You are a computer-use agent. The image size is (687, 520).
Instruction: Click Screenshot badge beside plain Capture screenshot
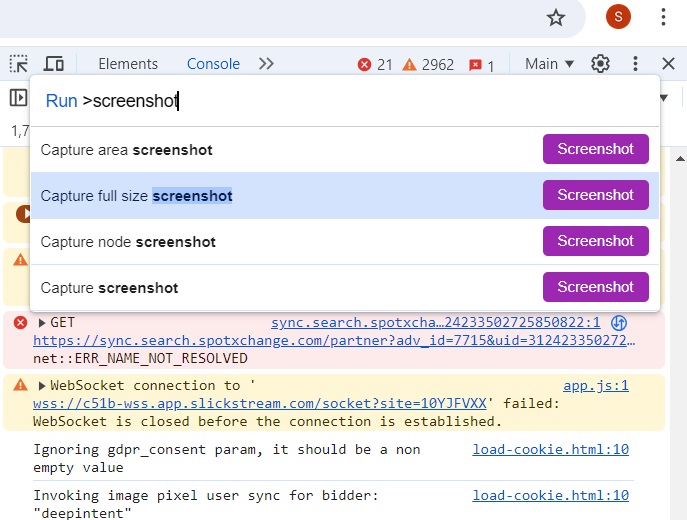pos(596,287)
